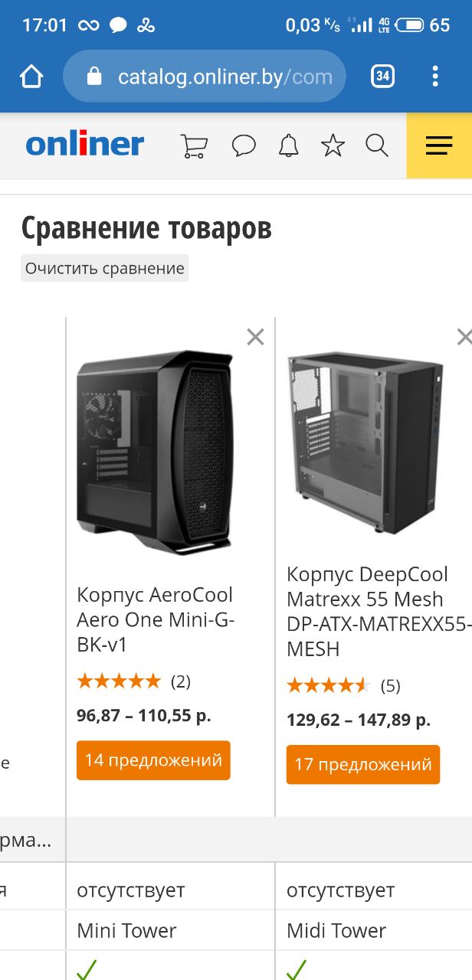
Task: Open the browser three-dot options menu
Action: [x=435, y=76]
